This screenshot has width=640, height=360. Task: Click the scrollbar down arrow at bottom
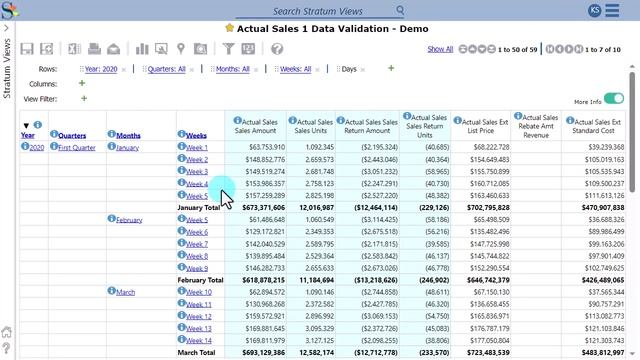click(632, 354)
